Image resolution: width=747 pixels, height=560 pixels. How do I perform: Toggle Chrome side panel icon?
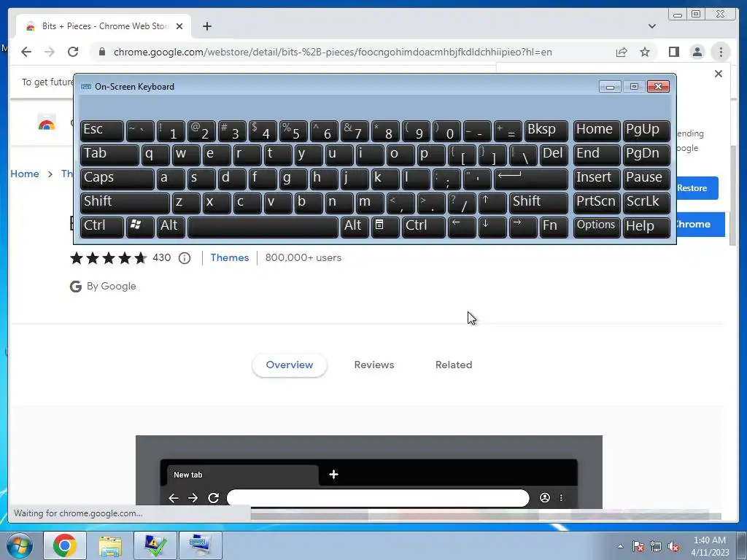click(x=673, y=52)
